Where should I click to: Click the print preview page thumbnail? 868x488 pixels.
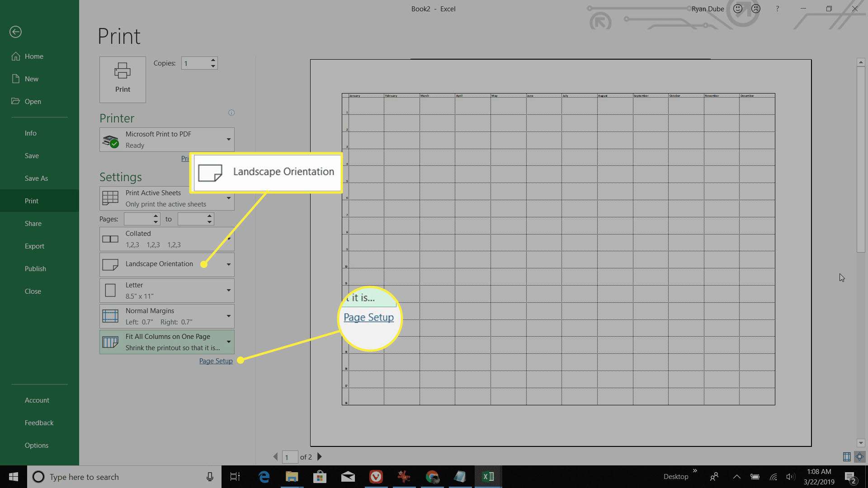pyautogui.click(x=561, y=253)
